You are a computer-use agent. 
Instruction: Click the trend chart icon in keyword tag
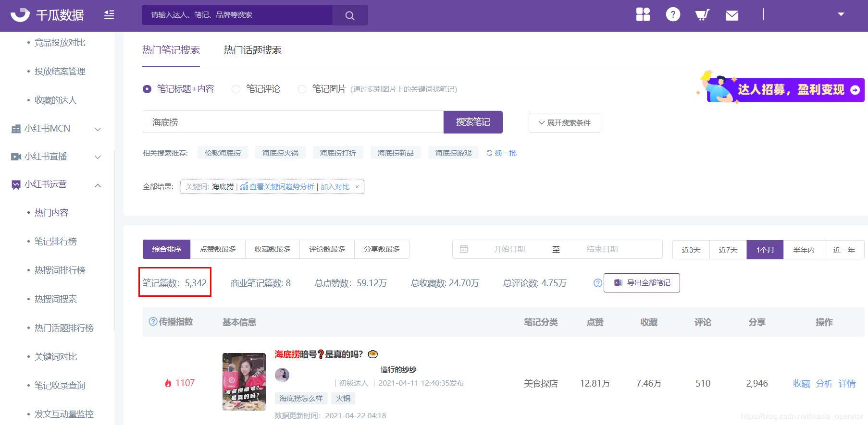click(244, 186)
